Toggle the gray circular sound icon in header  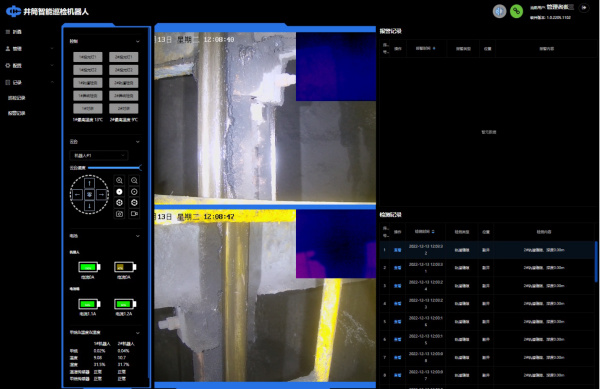coord(499,11)
